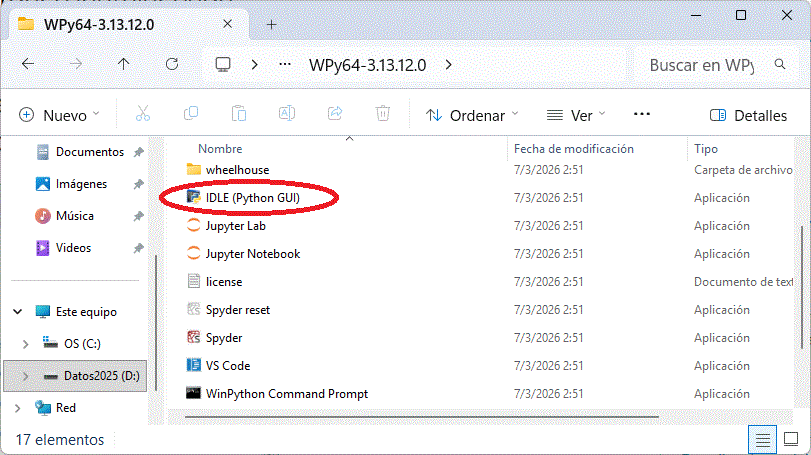This screenshot has width=811, height=455.
Task: Open the Ver view dropdown
Action: [576, 115]
